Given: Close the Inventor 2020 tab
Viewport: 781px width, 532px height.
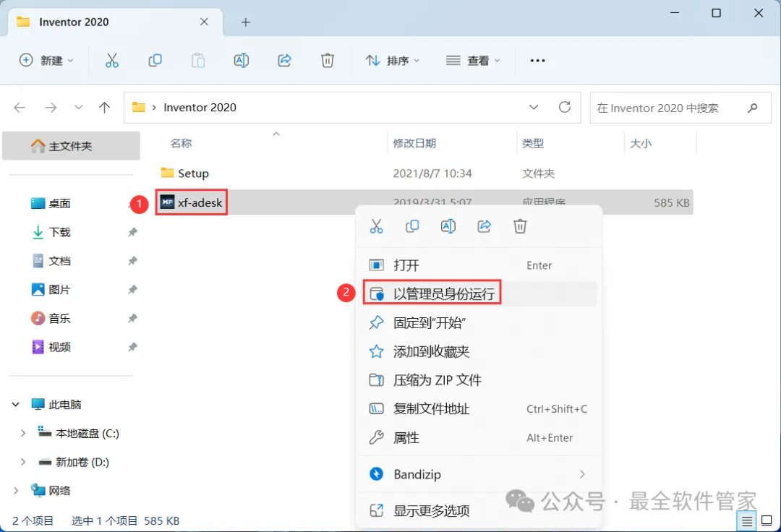Looking at the screenshot, I should (204, 22).
